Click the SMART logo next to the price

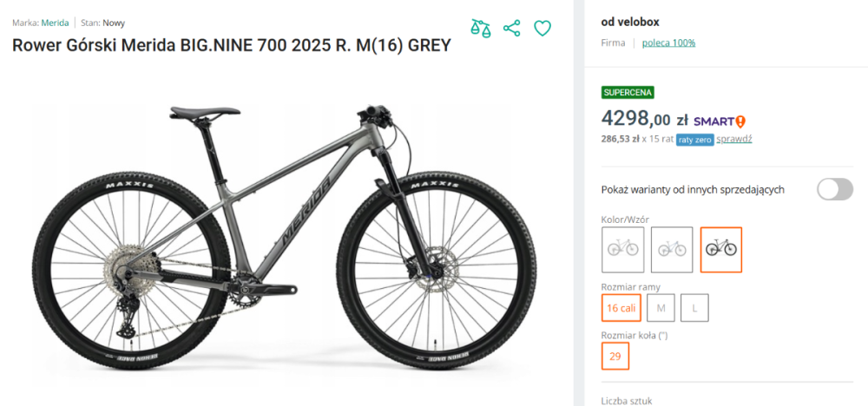720,121
